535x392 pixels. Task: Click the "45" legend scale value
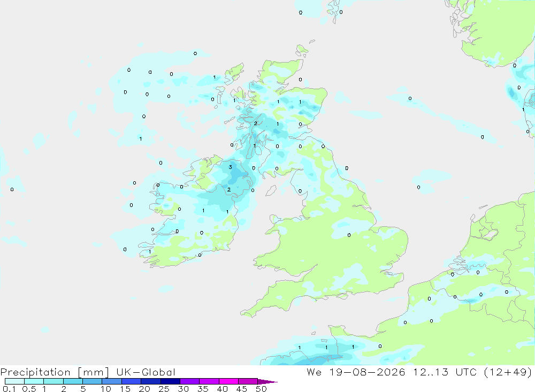pos(242,389)
